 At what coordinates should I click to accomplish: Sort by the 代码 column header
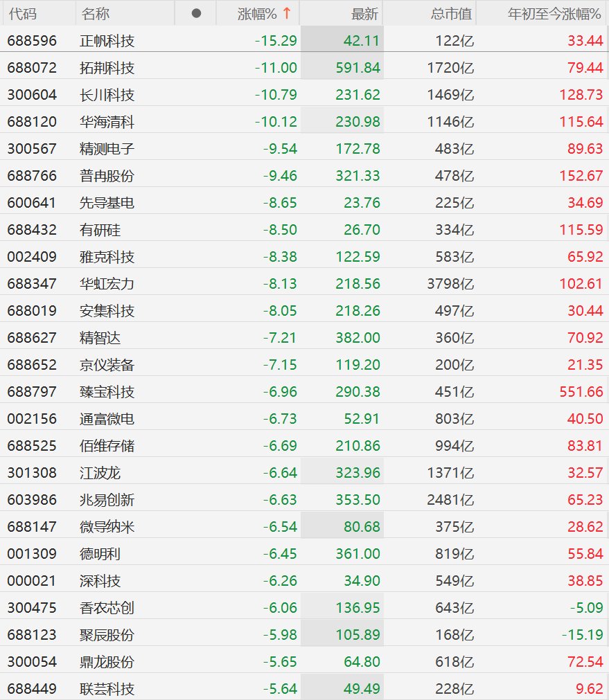point(22,14)
